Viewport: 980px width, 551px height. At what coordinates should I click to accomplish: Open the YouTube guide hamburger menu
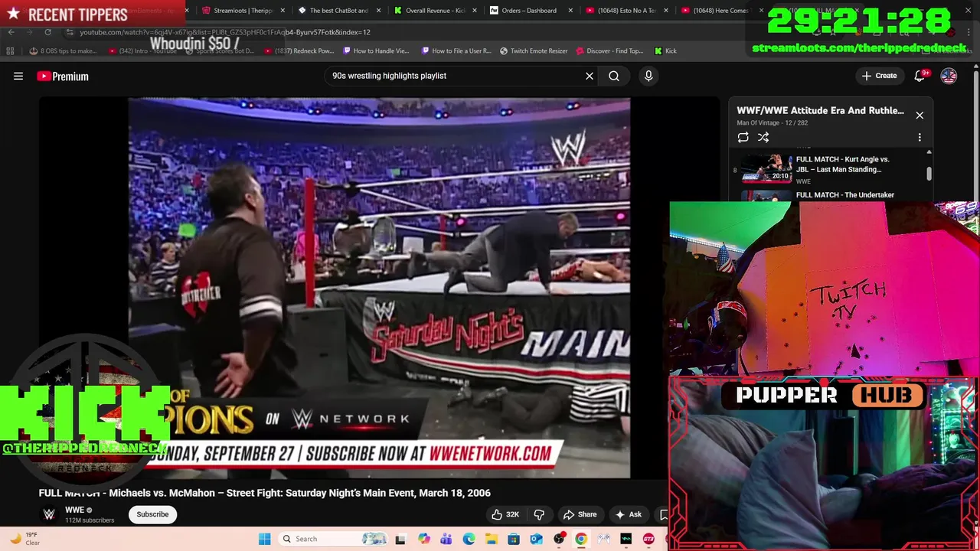18,76
